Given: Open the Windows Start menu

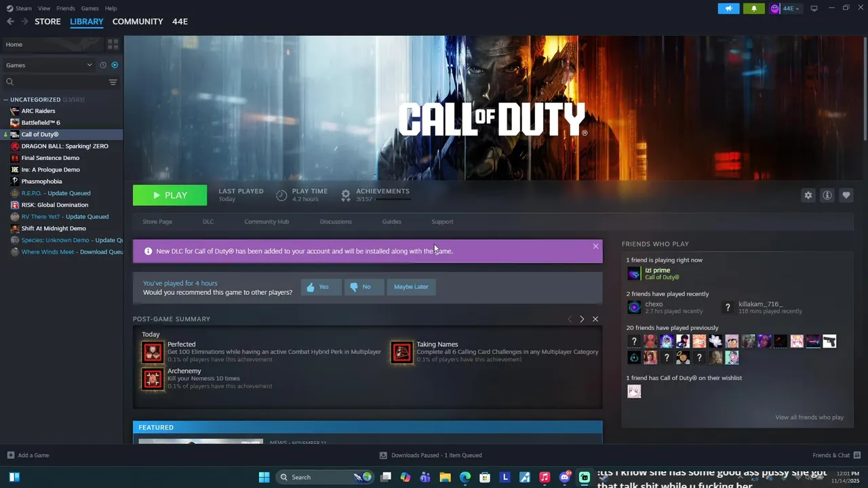Looking at the screenshot, I should coord(264,477).
